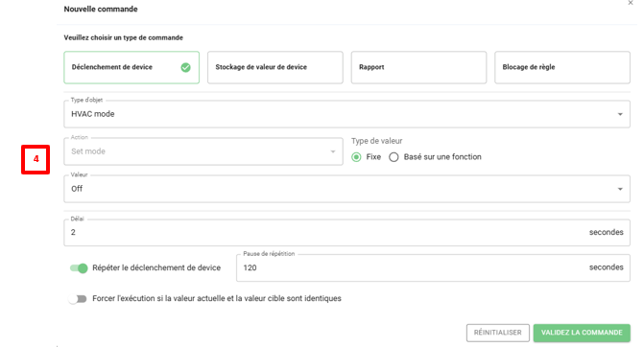Open the Type d'objet dropdown arrow

pyautogui.click(x=620, y=114)
